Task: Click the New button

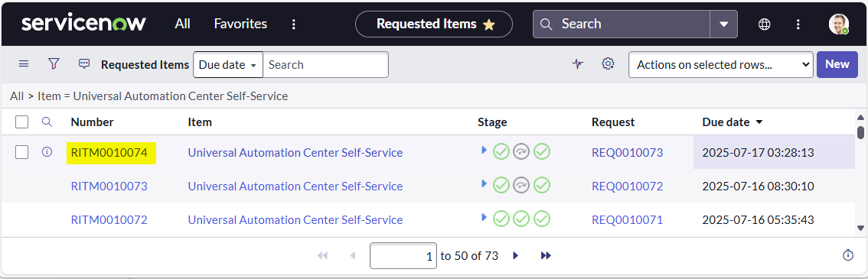Action: click(837, 64)
